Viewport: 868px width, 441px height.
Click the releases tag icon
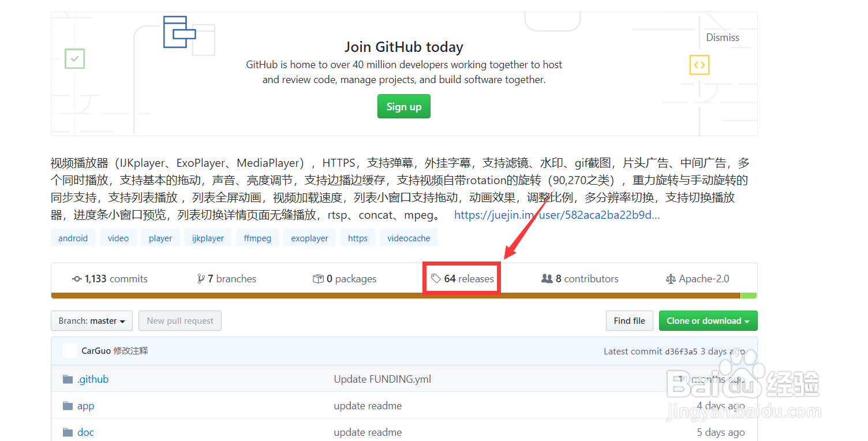coord(436,279)
